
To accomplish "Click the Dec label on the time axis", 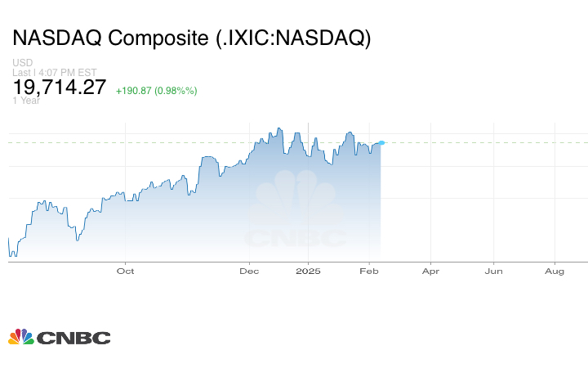I will click(x=249, y=271).
